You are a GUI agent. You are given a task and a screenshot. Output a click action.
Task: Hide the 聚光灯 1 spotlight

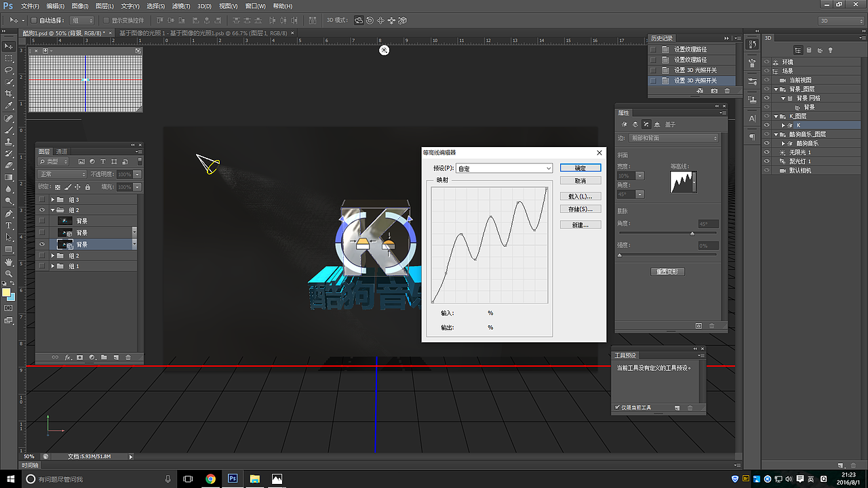click(767, 161)
